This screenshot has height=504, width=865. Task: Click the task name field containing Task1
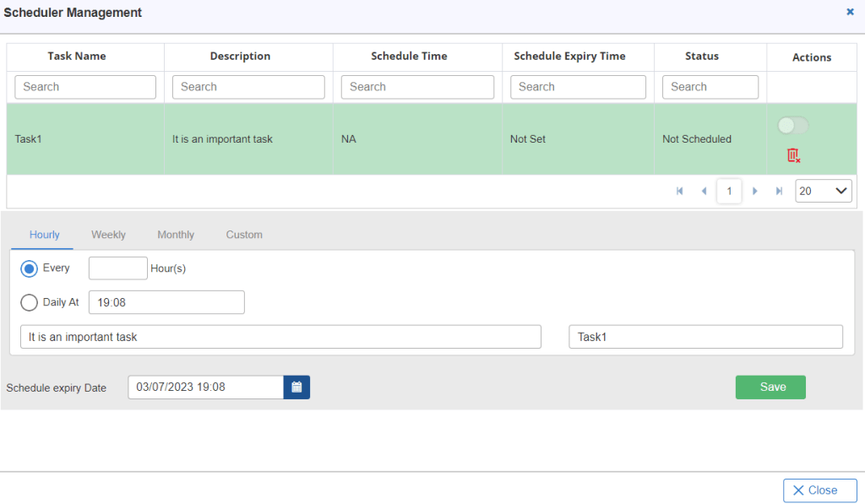[705, 337]
